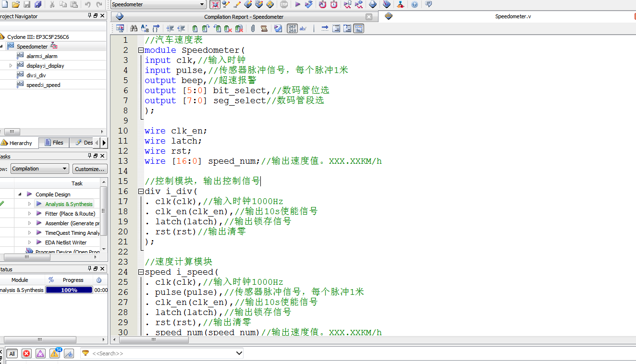Expand the Fitter (Place & Route) task
636x364 pixels.
(x=29, y=214)
